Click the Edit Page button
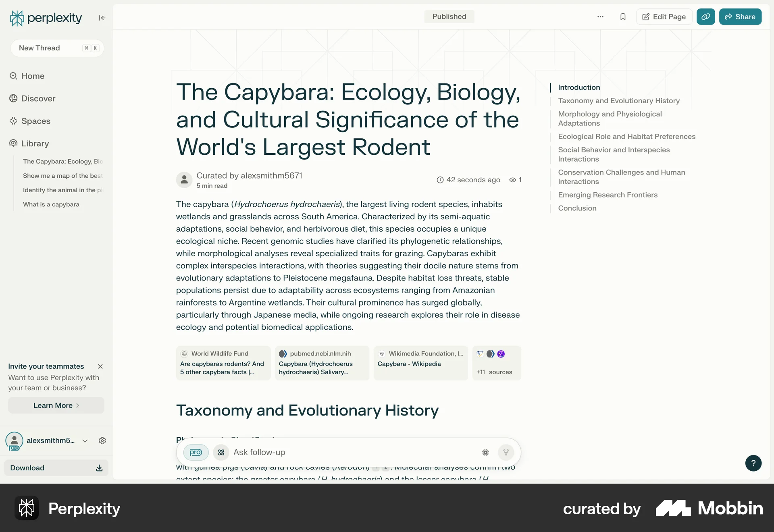The image size is (774, 532). pos(664,17)
